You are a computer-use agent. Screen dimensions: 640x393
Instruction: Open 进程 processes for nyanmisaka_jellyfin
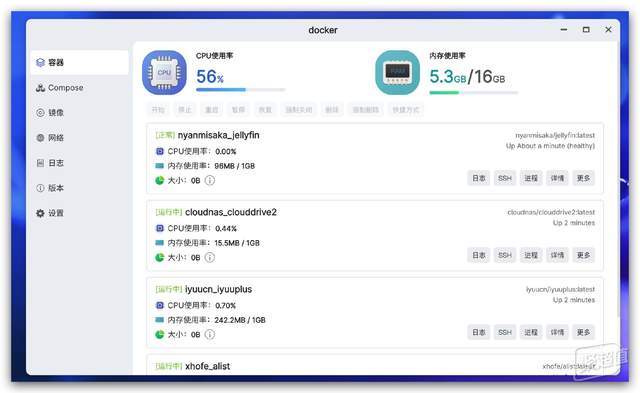[x=531, y=178]
